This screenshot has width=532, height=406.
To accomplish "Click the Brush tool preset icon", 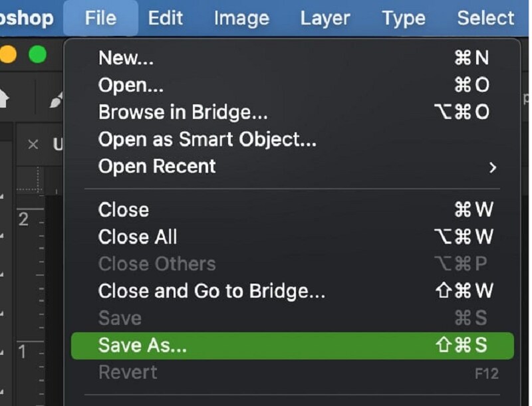I will tap(57, 100).
